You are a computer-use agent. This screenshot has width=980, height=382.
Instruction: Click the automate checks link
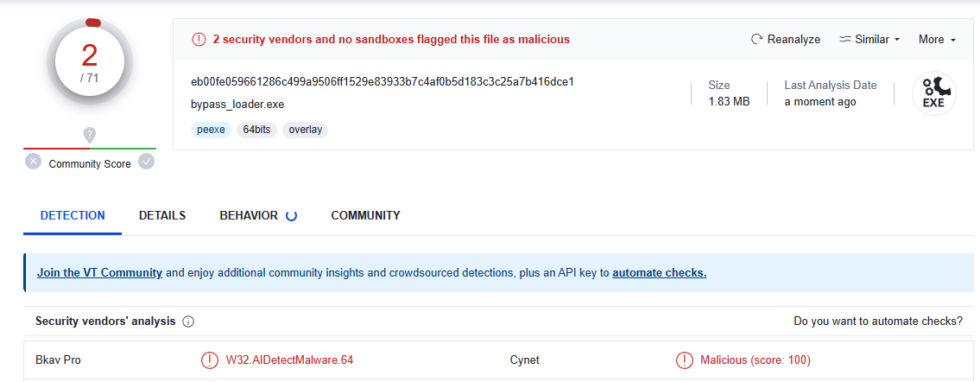pyautogui.click(x=659, y=273)
